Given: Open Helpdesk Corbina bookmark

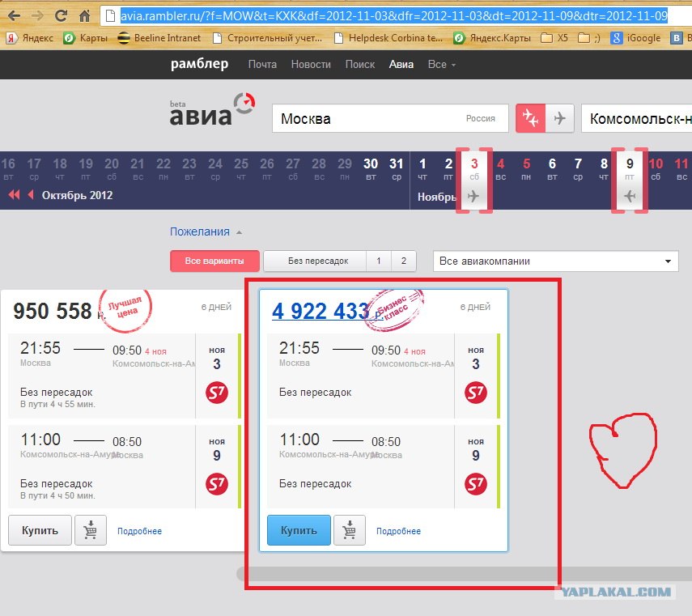Looking at the screenshot, I should (x=388, y=38).
